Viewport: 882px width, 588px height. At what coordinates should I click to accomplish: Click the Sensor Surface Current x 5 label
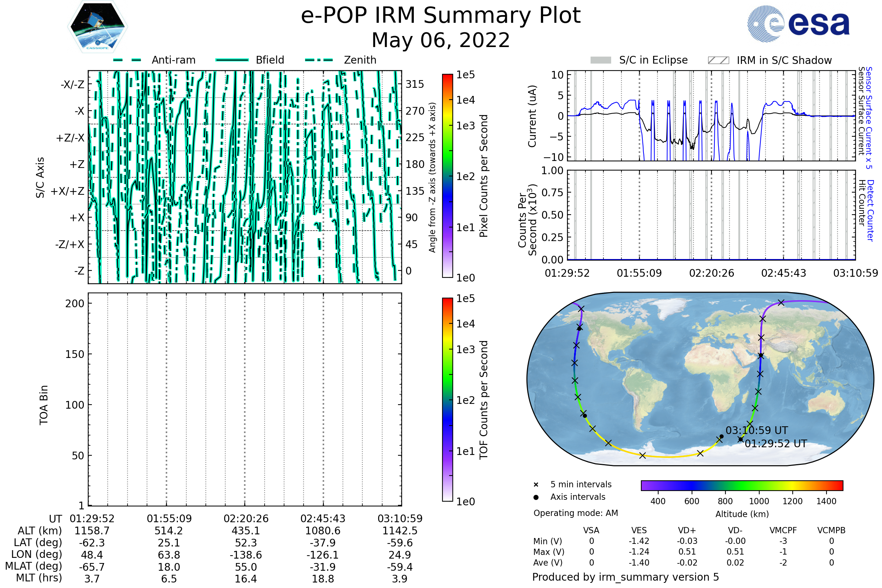pyautogui.click(x=868, y=118)
